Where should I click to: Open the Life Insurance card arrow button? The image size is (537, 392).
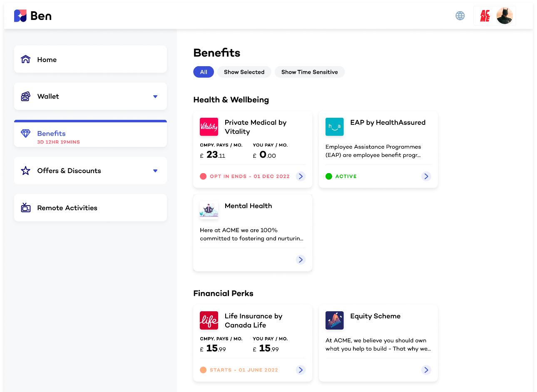pos(301,370)
